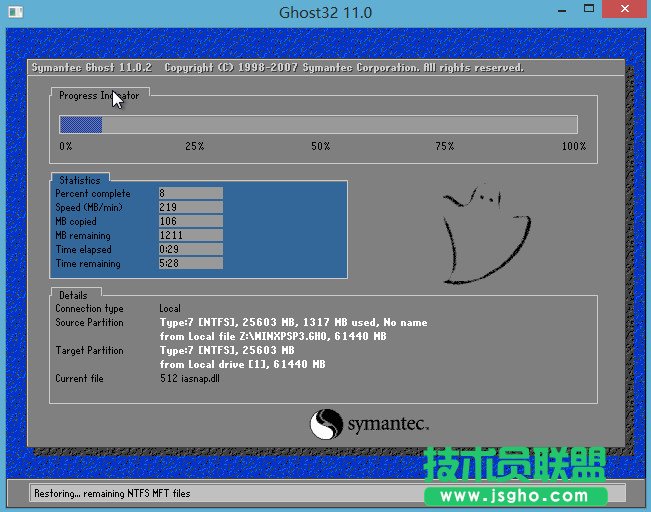Click the MB remaining value field
651x512 pixels.
190,235
